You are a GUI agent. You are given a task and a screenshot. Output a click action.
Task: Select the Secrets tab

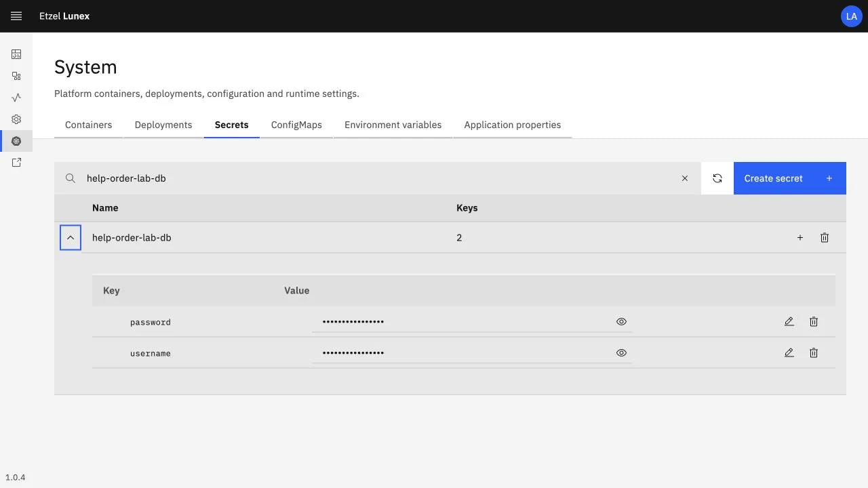232,125
